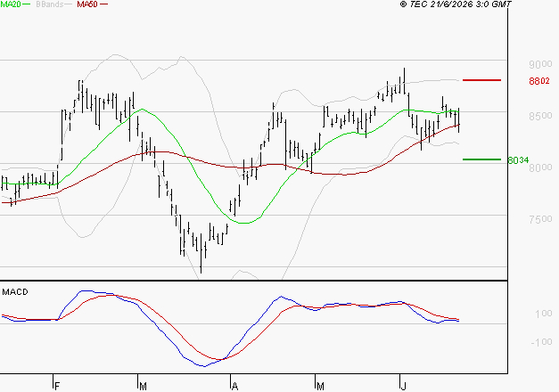Click the F month marker on the time axis
Viewport: 559px width, 392px height.
click(x=57, y=387)
